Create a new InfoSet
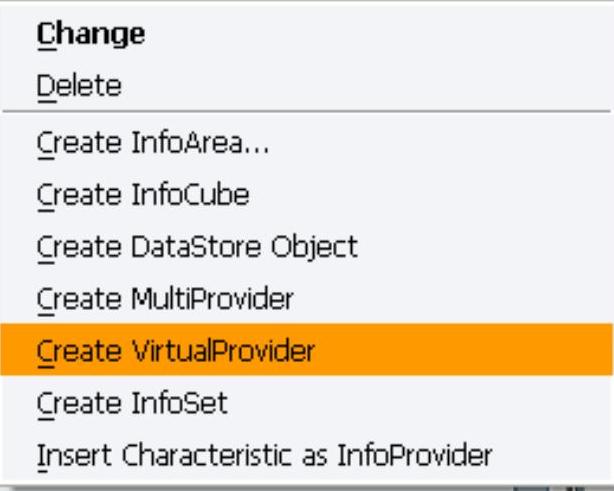This screenshot has width=614, height=491. [x=132, y=404]
